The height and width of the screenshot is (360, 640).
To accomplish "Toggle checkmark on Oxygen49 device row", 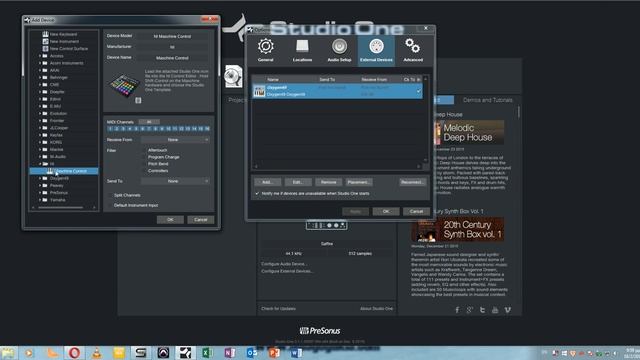I will pos(418,91).
